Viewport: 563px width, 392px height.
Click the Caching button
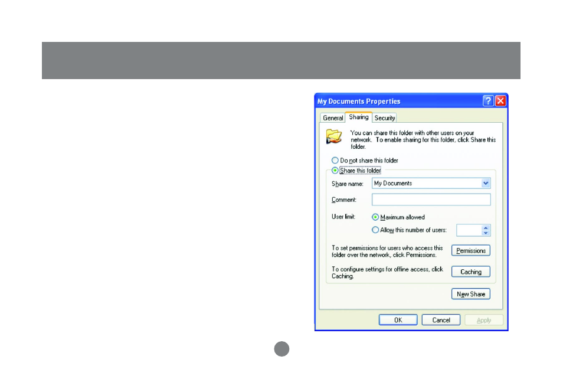(471, 272)
